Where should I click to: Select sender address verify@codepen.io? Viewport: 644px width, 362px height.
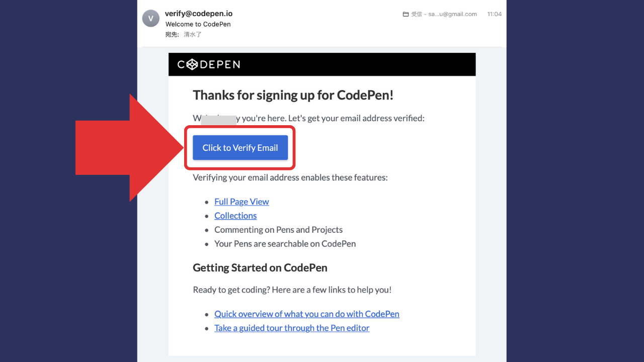pos(199,14)
